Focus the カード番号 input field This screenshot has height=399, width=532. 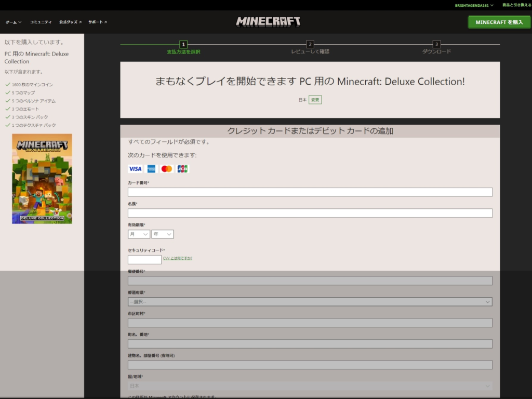pyautogui.click(x=310, y=192)
